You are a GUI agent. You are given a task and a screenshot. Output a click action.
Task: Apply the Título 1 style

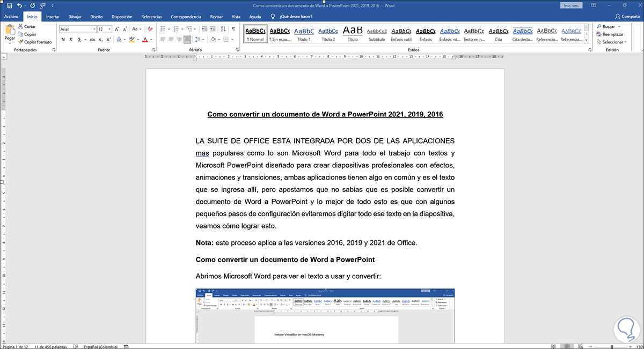pos(304,34)
